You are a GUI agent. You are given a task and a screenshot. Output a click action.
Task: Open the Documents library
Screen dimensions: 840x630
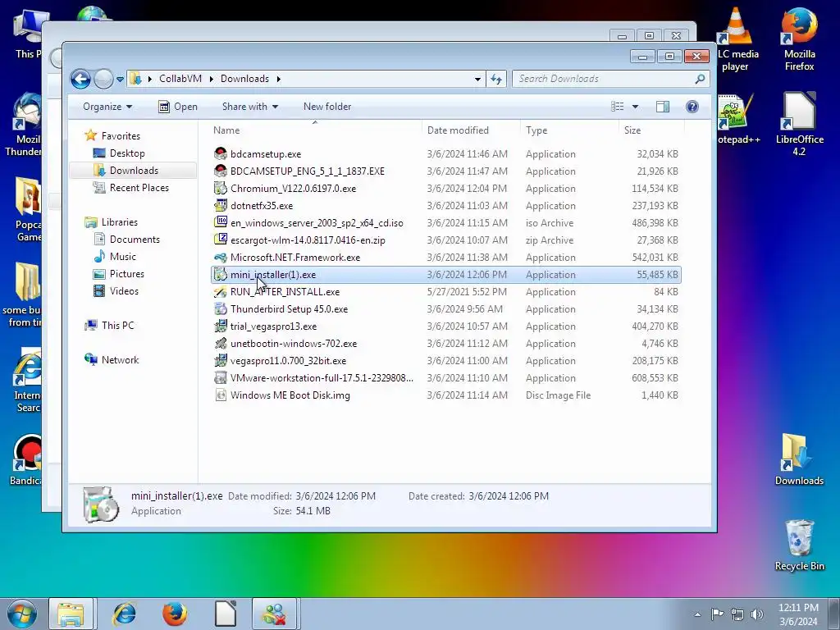point(135,239)
